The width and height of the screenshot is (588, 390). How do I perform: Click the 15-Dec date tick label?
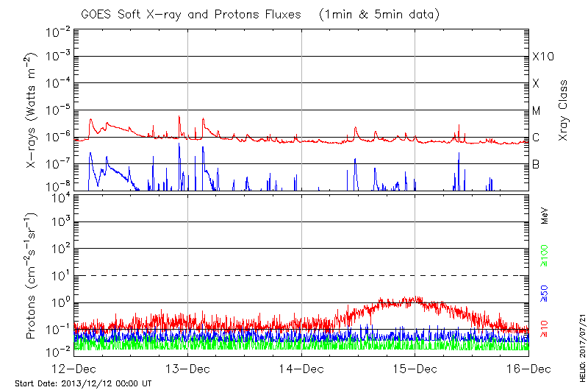pos(415,369)
